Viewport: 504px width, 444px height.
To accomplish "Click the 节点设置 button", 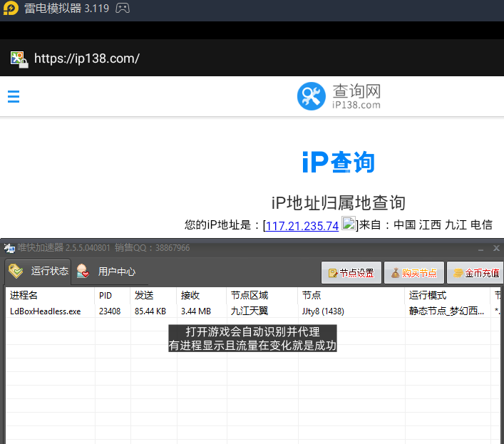I will (x=351, y=273).
